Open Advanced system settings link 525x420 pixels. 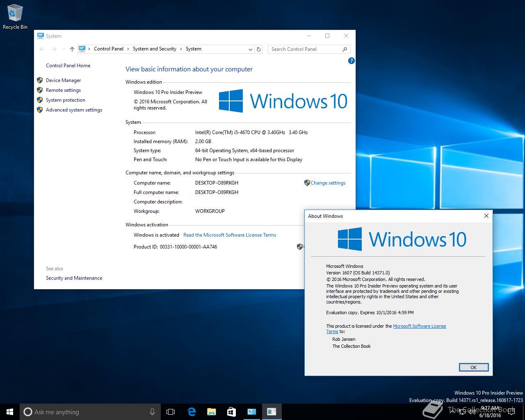click(x=74, y=110)
